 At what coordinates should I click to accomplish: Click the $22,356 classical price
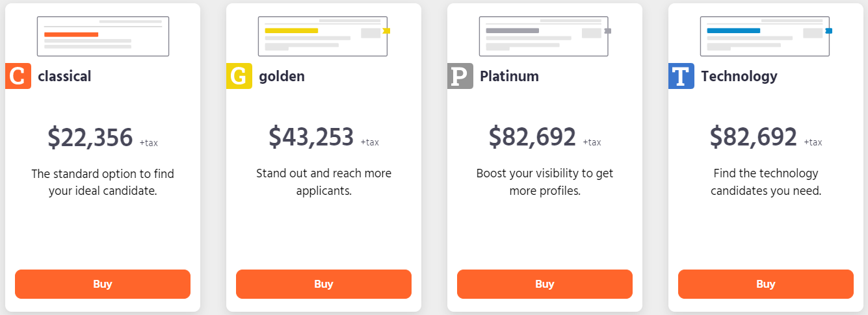click(90, 137)
